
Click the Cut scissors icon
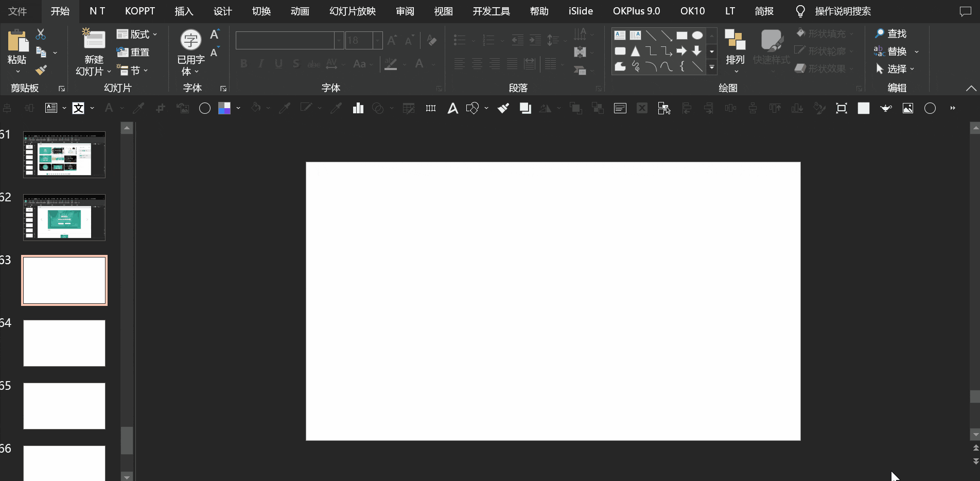coord(41,35)
